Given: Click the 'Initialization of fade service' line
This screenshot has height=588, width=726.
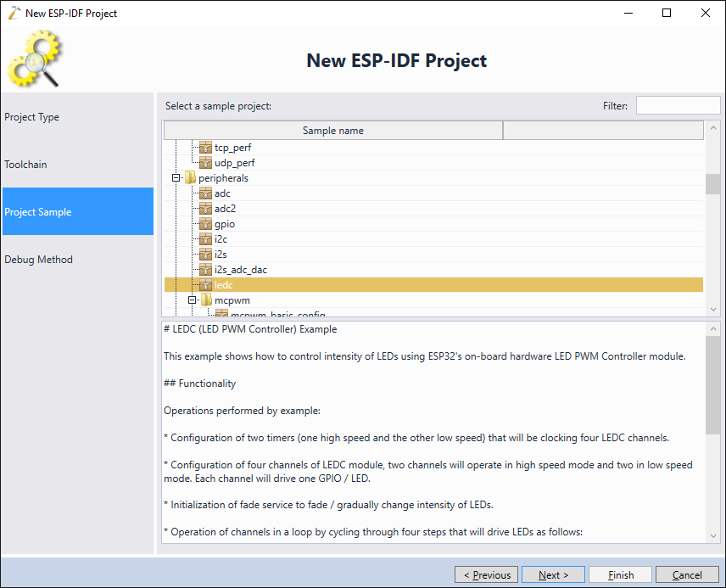Looking at the screenshot, I should [x=329, y=505].
